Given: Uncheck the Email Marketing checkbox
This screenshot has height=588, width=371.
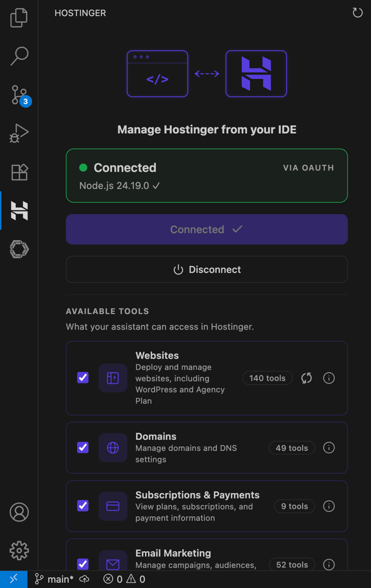Looking at the screenshot, I should coord(83,564).
